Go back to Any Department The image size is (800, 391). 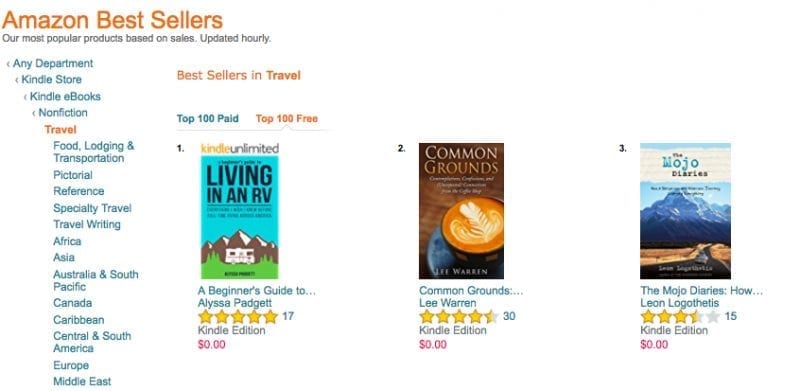tap(53, 63)
